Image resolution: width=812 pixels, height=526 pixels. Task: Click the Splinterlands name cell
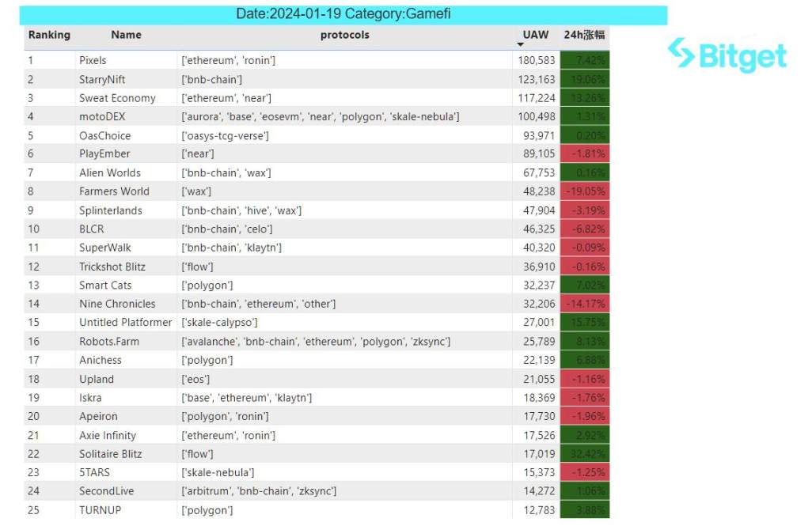point(111,210)
